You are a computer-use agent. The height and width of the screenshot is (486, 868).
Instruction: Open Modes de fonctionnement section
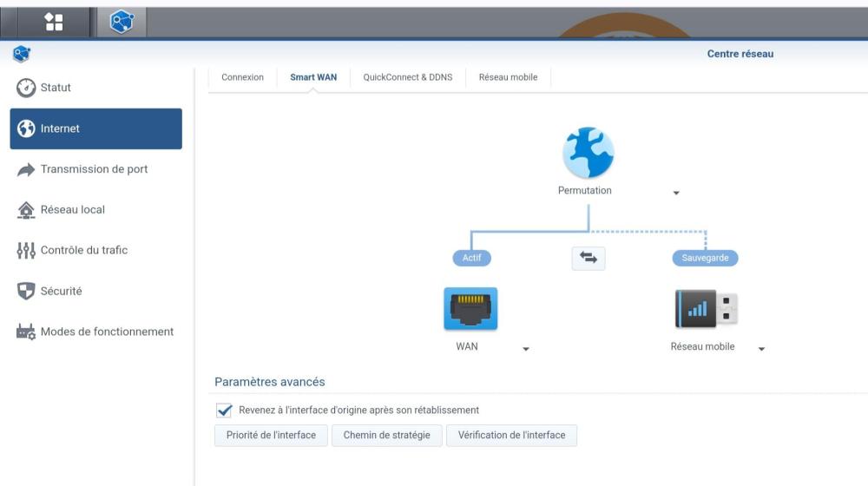(95, 332)
